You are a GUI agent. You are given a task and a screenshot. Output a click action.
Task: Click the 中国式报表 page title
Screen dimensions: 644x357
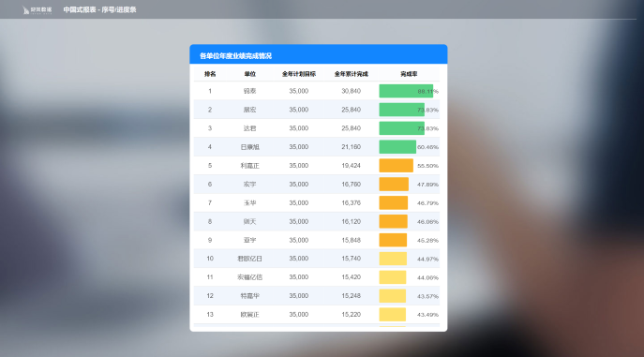[x=99, y=9]
